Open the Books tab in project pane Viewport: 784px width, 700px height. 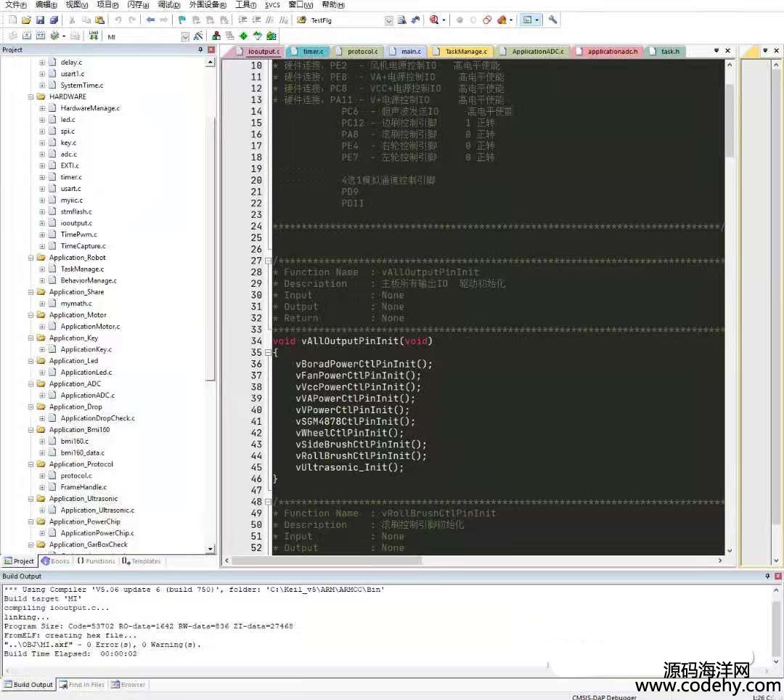55,561
